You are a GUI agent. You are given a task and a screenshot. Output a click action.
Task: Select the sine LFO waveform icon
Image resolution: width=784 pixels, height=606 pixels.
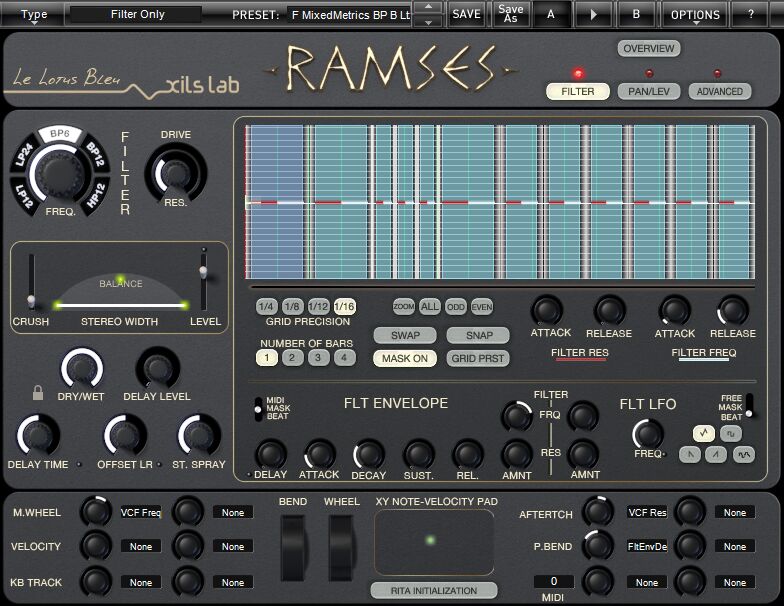744,454
